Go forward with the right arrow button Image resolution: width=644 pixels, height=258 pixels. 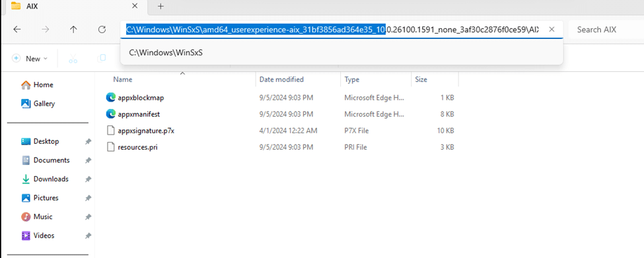coord(46,30)
